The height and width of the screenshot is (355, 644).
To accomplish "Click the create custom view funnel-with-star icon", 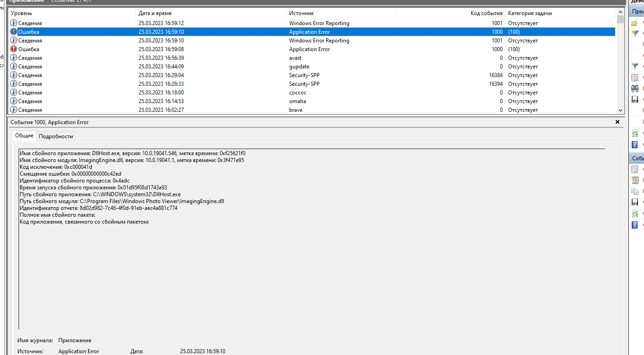I will coord(634,34).
